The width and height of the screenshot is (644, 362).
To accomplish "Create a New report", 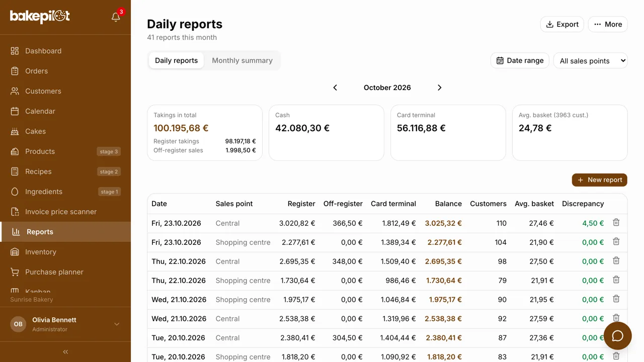I will pos(600,180).
